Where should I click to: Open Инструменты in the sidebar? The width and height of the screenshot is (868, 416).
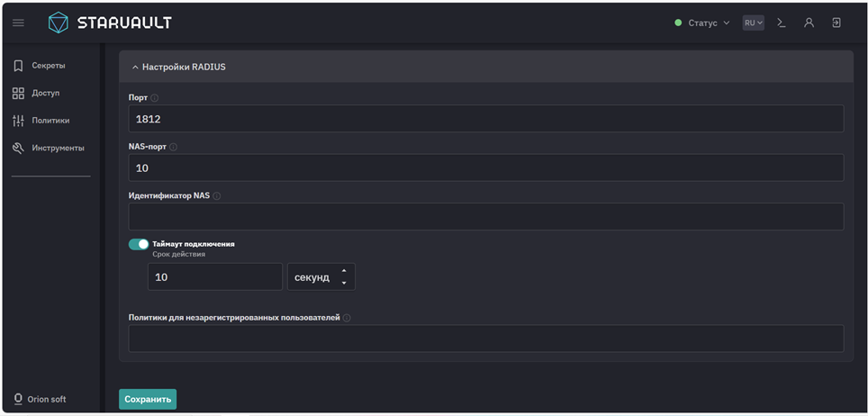[x=57, y=148]
